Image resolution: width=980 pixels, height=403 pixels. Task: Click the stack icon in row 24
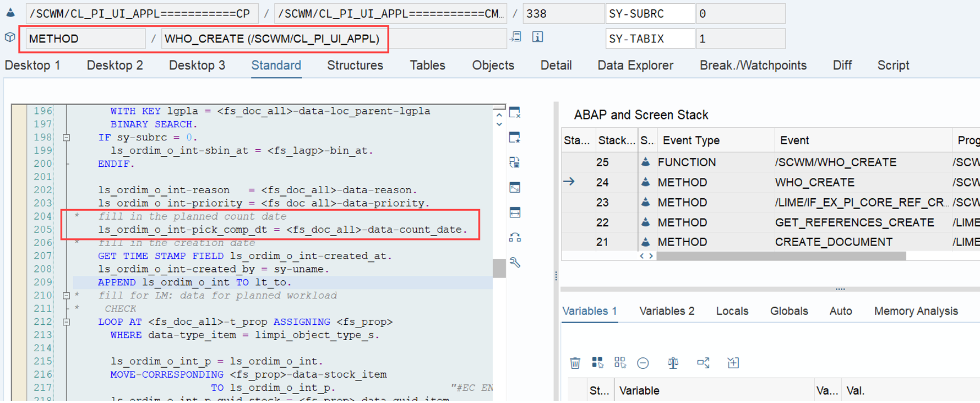[x=646, y=182]
